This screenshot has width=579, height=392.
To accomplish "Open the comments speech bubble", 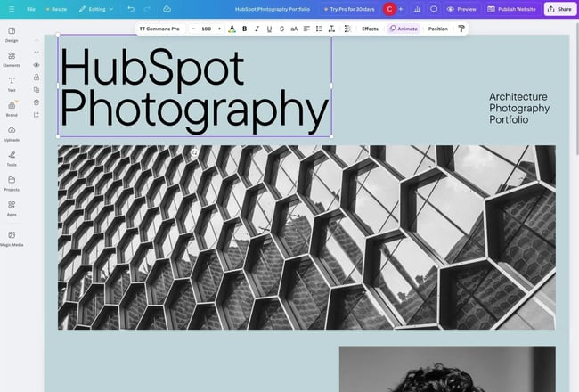I will coord(434,9).
